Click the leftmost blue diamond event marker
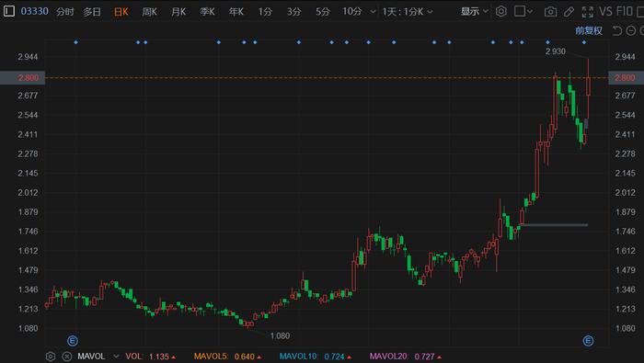Image resolution: width=644 pixels, height=363 pixels. coord(75,42)
